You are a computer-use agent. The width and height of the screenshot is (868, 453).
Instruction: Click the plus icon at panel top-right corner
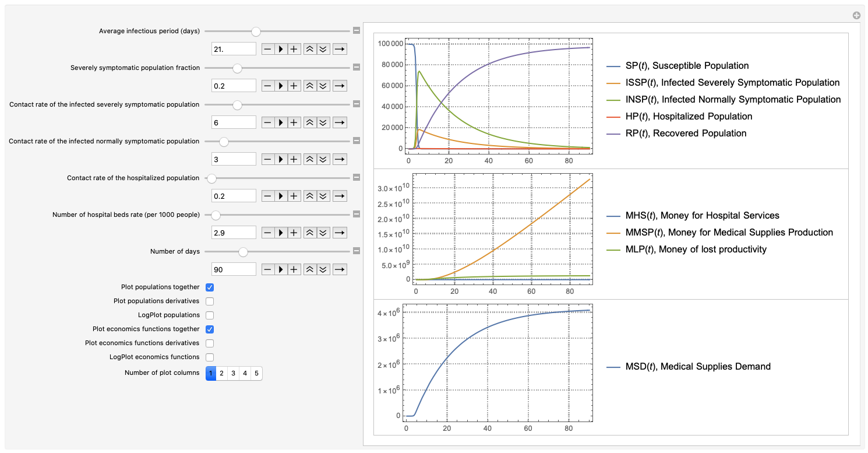coord(856,16)
